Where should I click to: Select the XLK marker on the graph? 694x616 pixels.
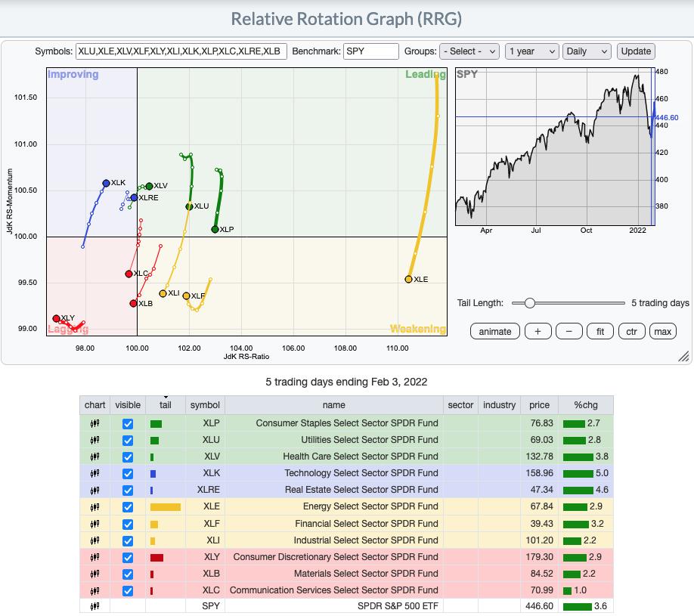click(x=107, y=183)
